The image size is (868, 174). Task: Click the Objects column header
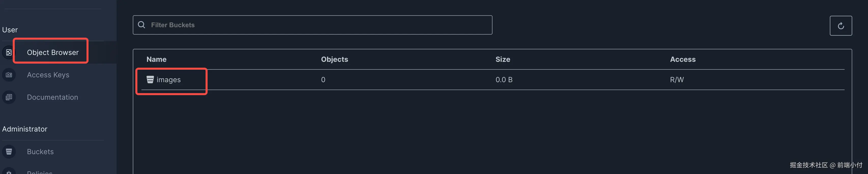point(334,59)
